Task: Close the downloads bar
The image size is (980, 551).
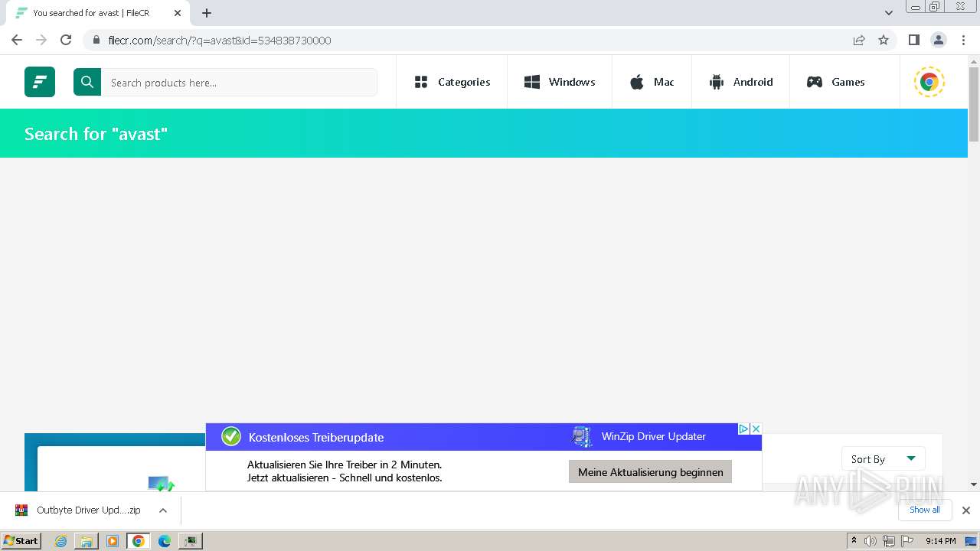Action: [965, 510]
